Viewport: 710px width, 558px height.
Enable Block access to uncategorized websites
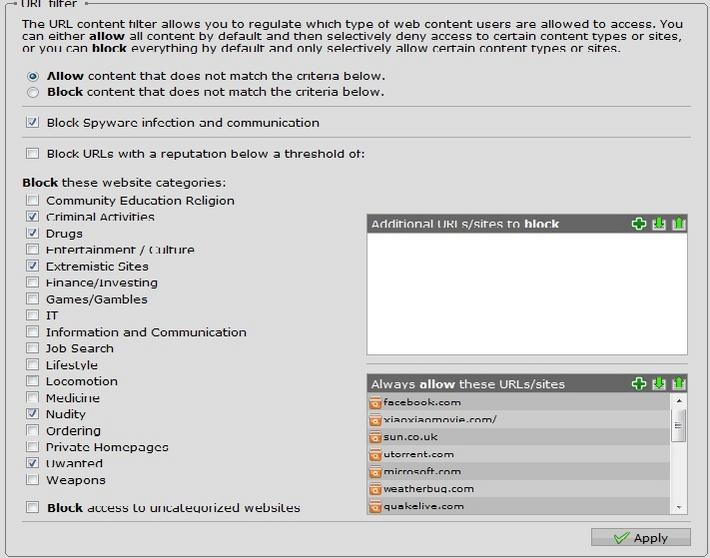[34, 508]
